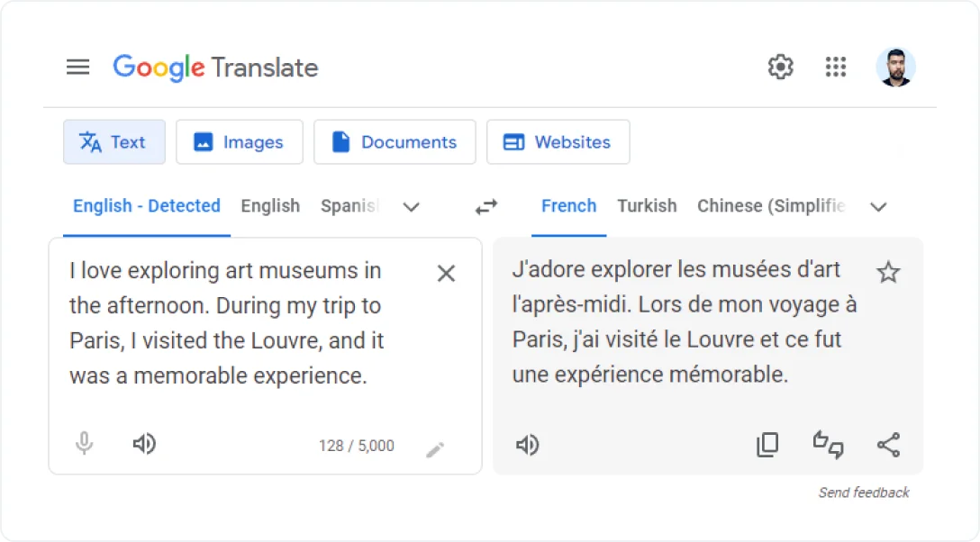Edit the source text with the pencil icon

pos(436,447)
